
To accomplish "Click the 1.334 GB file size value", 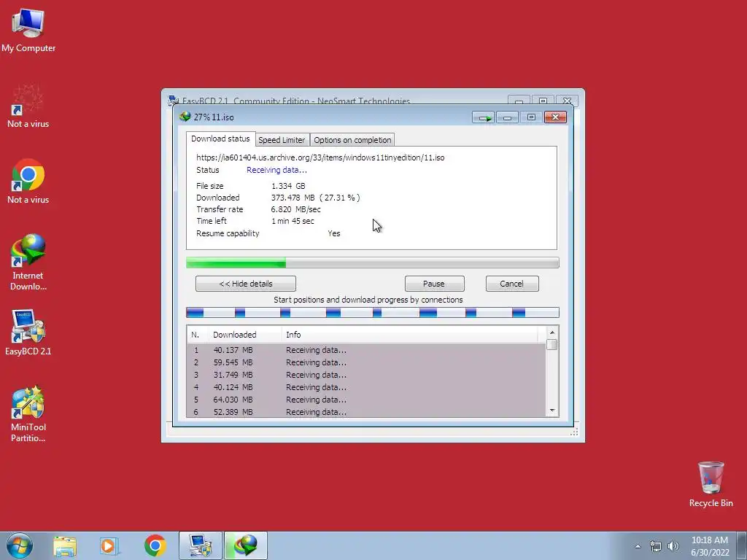I will coord(288,186).
